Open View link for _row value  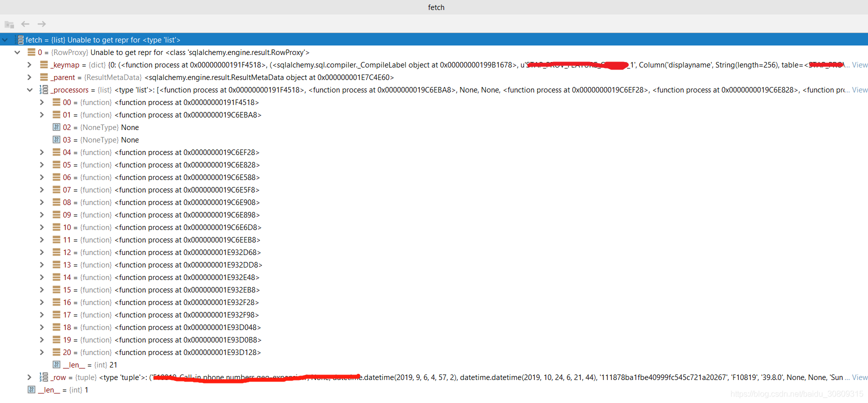click(859, 377)
